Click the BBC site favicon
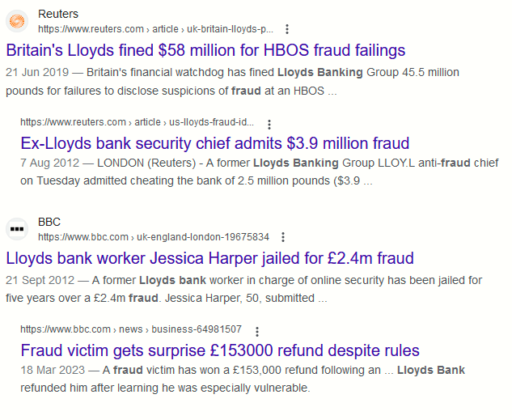The image size is (512, 420). click(x=17, y=229)
